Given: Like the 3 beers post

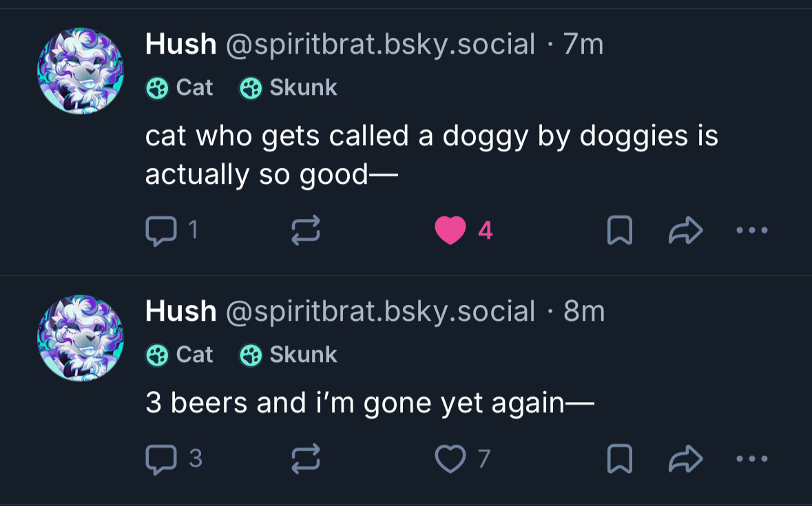Looking at the screenshot, I should pos(450,459).
